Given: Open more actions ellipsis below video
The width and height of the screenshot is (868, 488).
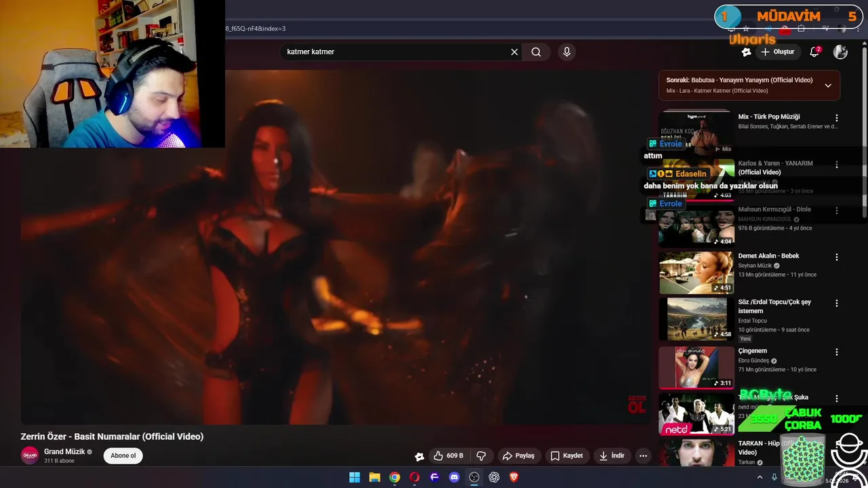Looking at the screenshot, I should pos(643,455).
